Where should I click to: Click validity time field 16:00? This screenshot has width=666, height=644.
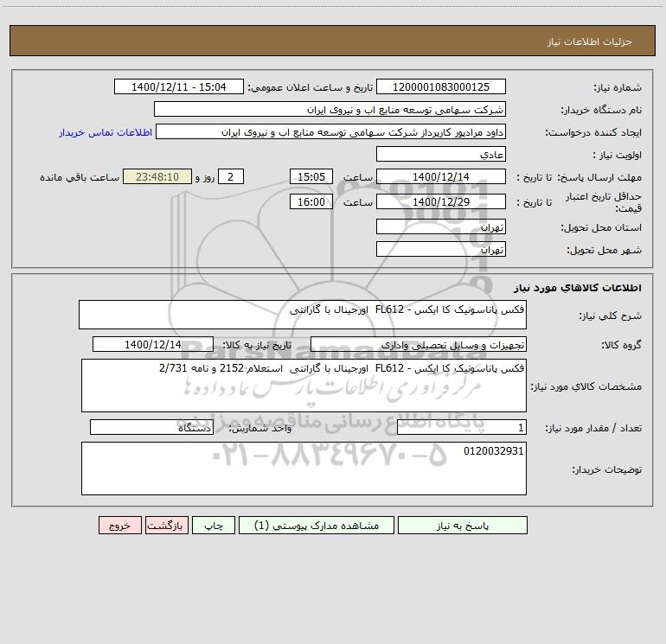coord(311,201)
